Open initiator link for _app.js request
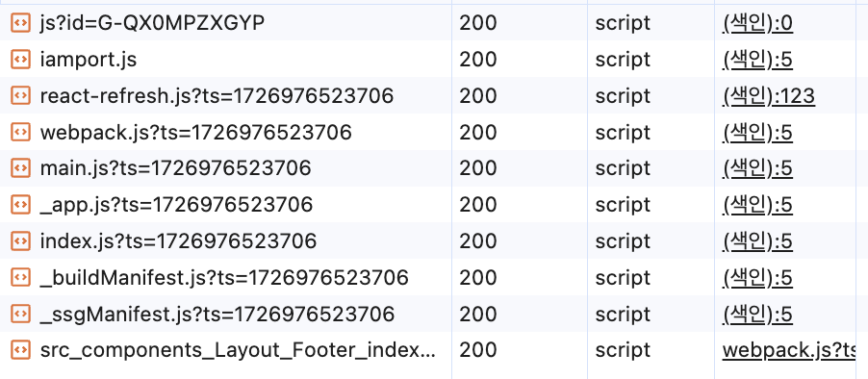The width and height of the screenshot is (868, 379). 758,205
